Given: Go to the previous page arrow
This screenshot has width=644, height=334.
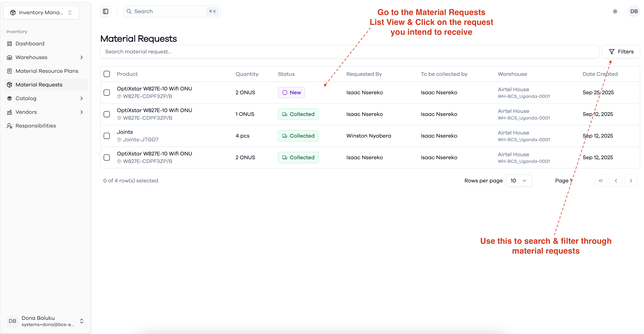Looking at the screenshot, I should pyautogui.click(x=616, y=181).
